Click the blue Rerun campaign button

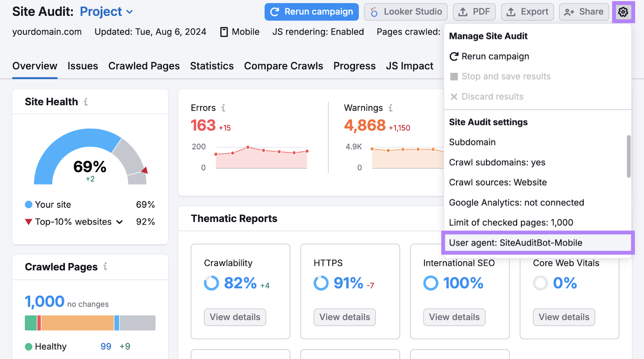311,12
